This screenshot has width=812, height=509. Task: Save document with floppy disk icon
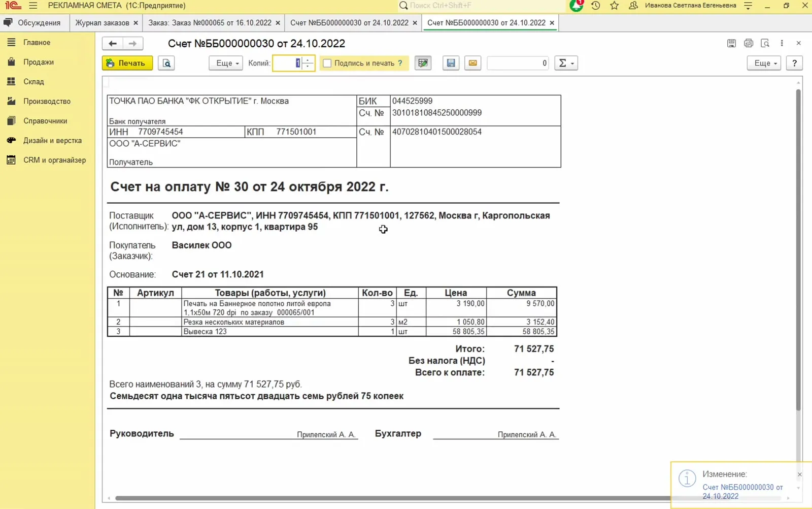pos(451,63)
